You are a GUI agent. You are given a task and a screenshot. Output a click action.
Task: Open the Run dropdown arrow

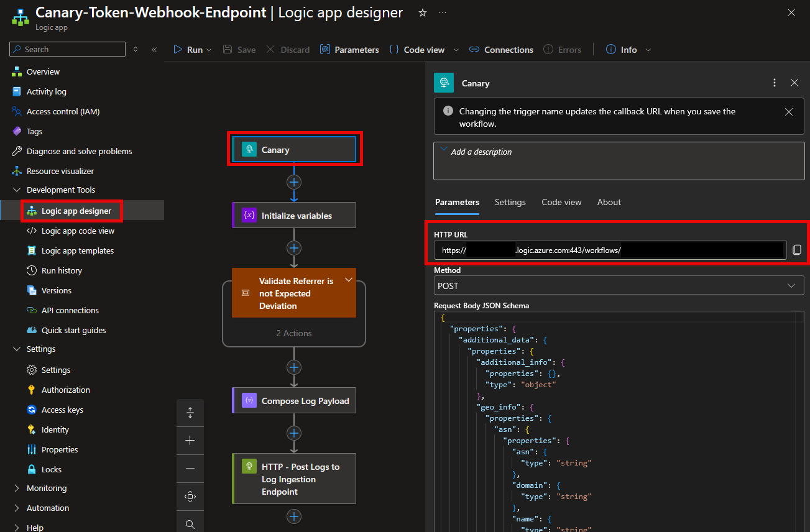coord(209,50)
